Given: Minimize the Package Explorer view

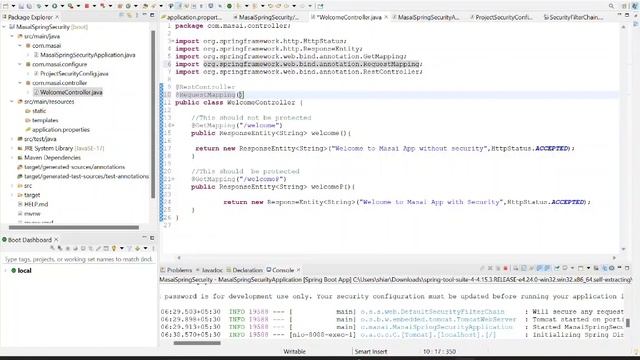Looking at the screenshot, I should pos(144,15).
